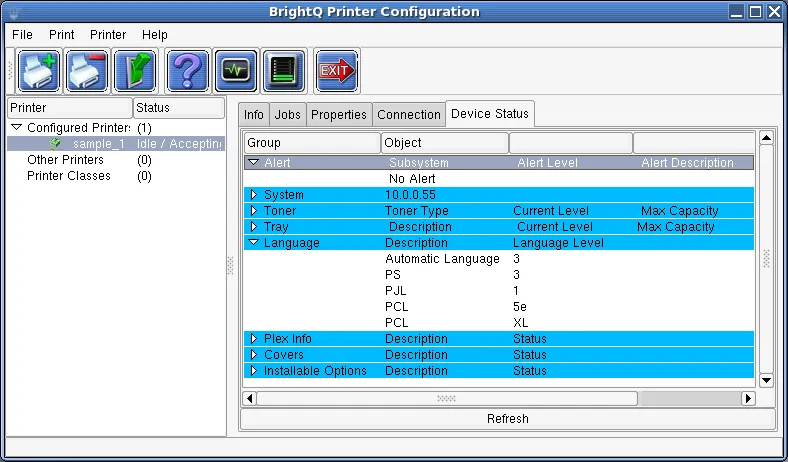Select the Device Status tab
This screenshot has height=462, width=788.
[x=490, y=114]
